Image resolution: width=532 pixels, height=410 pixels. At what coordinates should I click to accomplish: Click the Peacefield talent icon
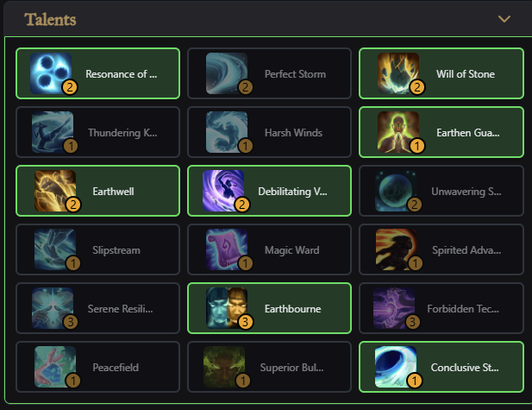coord(54,367)
